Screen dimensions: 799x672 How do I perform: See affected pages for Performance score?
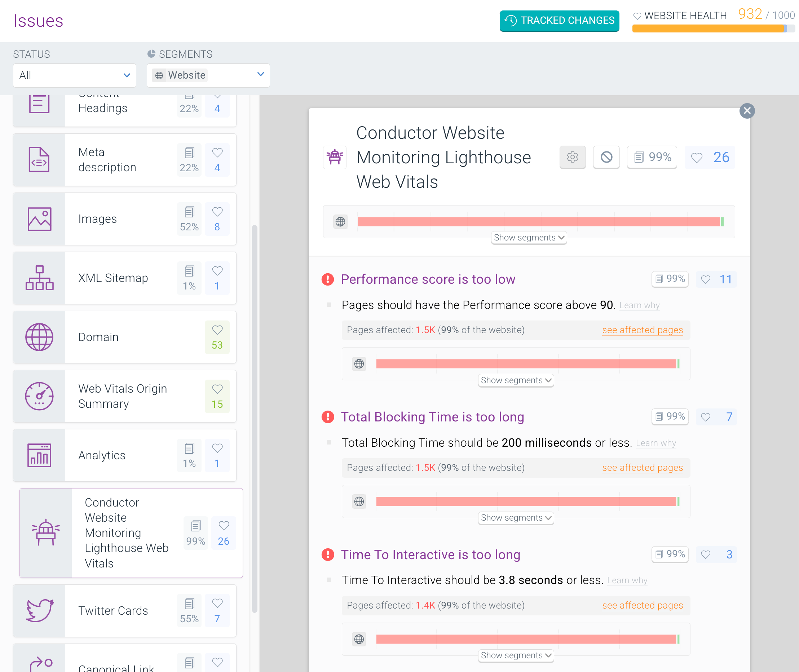point(643,330)
